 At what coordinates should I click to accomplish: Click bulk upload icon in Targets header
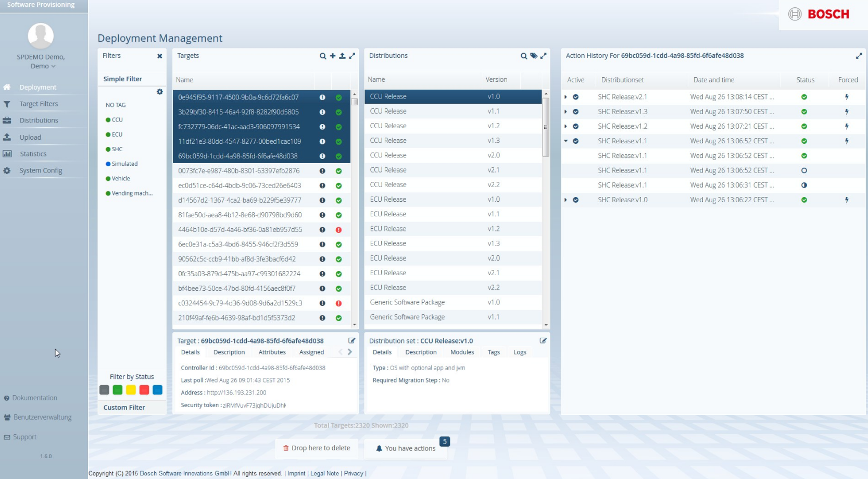pos(342,56)
